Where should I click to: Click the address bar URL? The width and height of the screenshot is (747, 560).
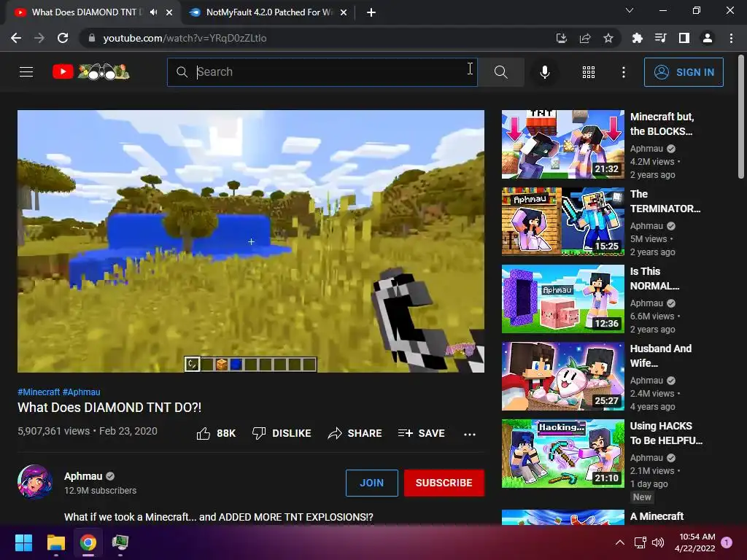pos(185,38)
